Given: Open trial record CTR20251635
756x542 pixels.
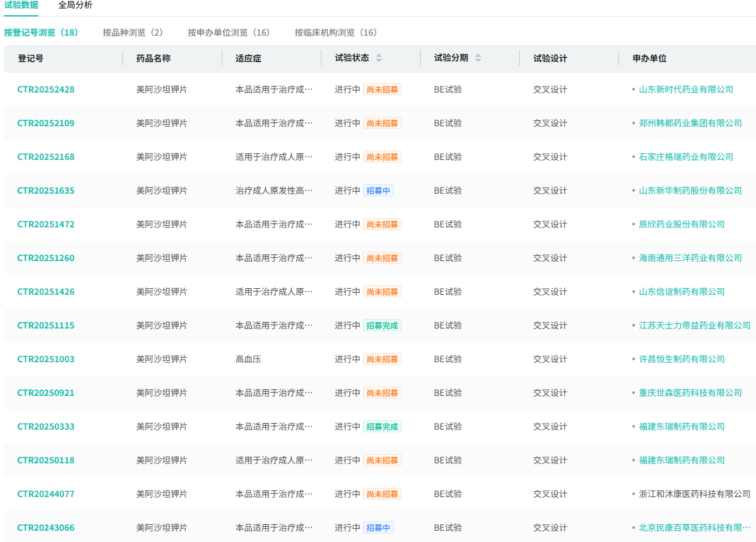Looking at the screenshot, I should 46,190.
